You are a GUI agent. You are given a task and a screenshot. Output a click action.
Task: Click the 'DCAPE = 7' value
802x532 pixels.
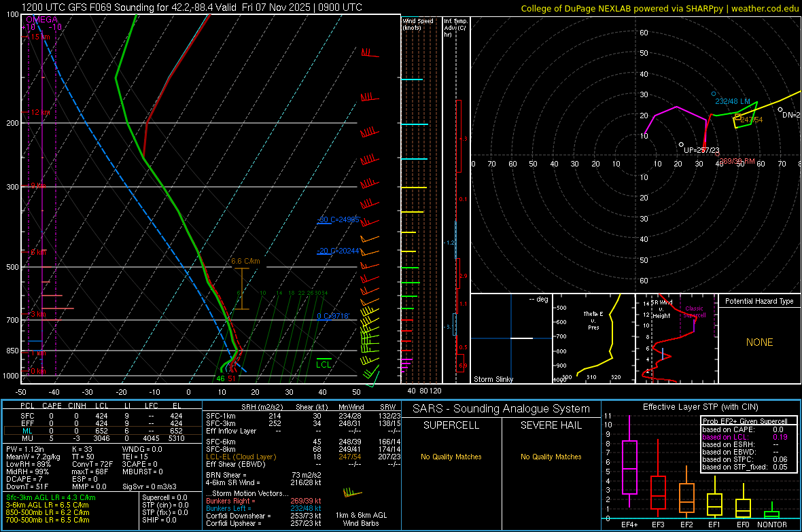pyautogui.click(x=24, y=479)
